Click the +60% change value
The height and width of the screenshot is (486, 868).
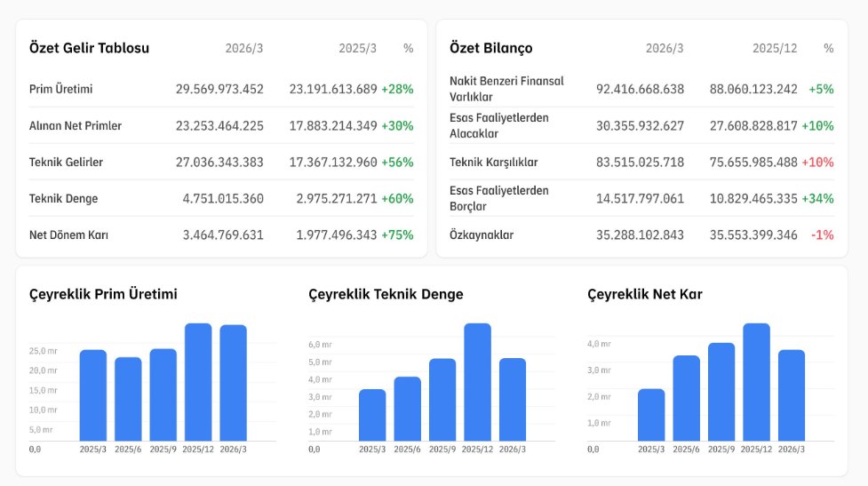pos(397,199)
